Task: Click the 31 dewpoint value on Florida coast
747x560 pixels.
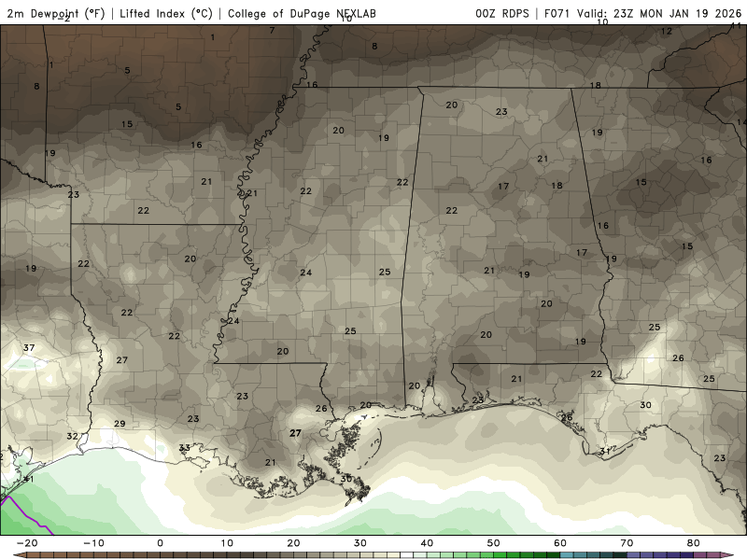Action: tap(604, 451)
